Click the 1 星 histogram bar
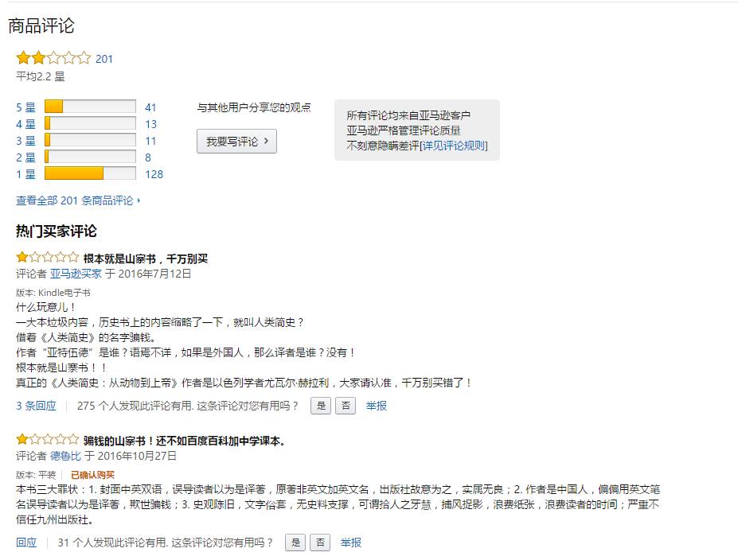The image size is (738, 560). 90,174
